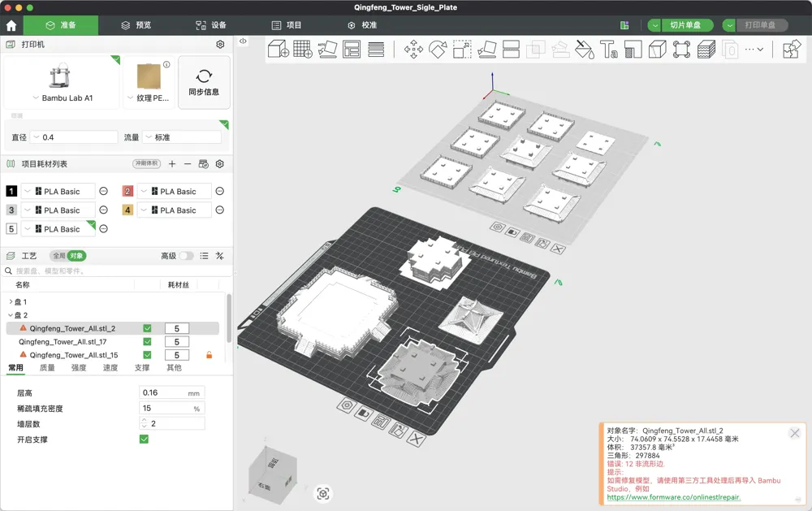Click the Auto orient icon
This screenshot has height=511, width=812.
click(x=327, y=50)
